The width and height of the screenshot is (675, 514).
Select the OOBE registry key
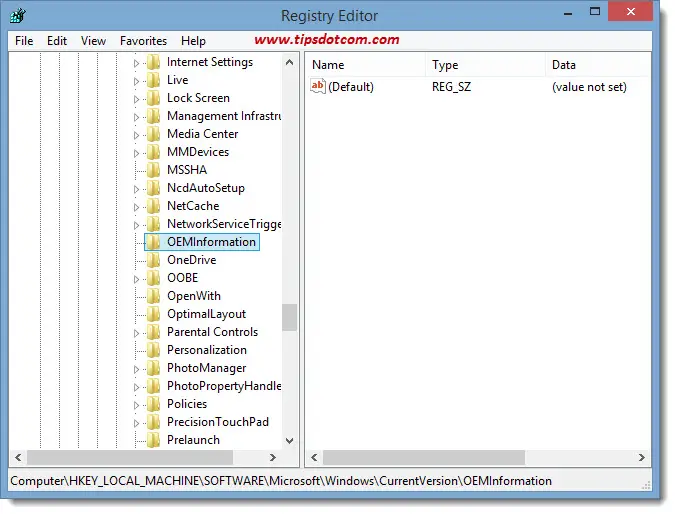182,278
